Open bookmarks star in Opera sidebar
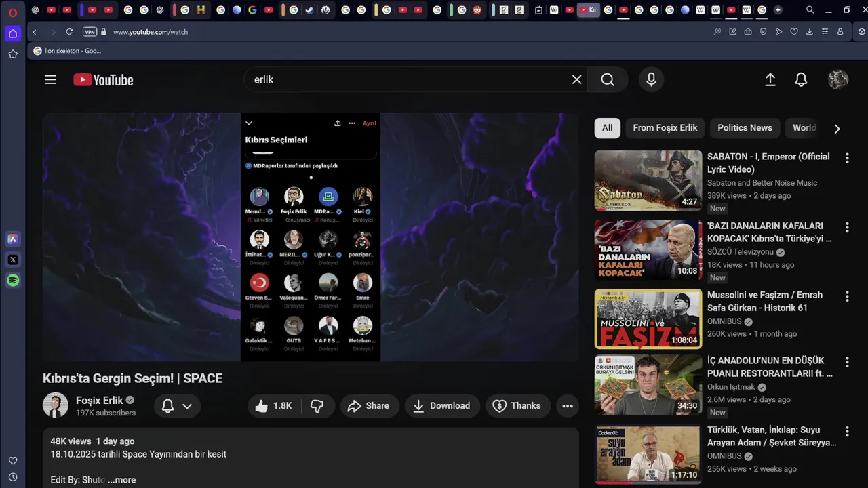This screenshot has width=868, height=488. coord(12,54)
